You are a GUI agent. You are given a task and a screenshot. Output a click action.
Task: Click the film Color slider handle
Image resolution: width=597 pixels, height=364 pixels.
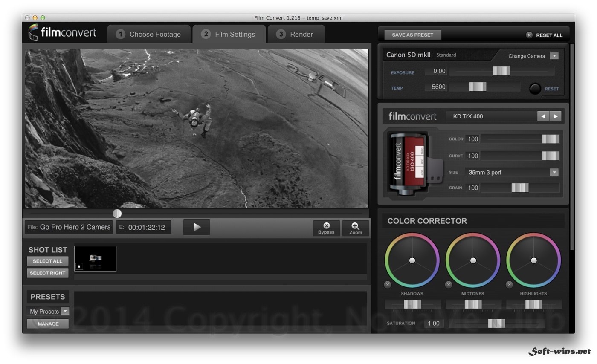pyautogui.click(x=551, y=139)
